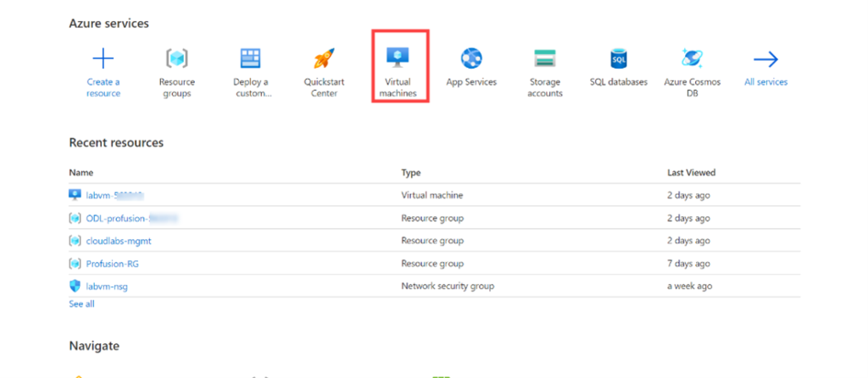Open the Resource groups service icon
This screenshot has height=378, width=868.
click(176, 58)
